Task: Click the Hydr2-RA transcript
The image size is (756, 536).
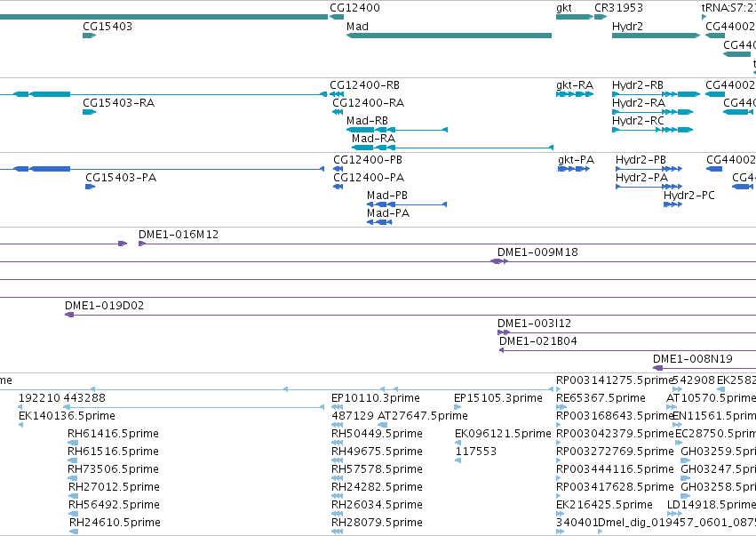Action: coord(652,112)
